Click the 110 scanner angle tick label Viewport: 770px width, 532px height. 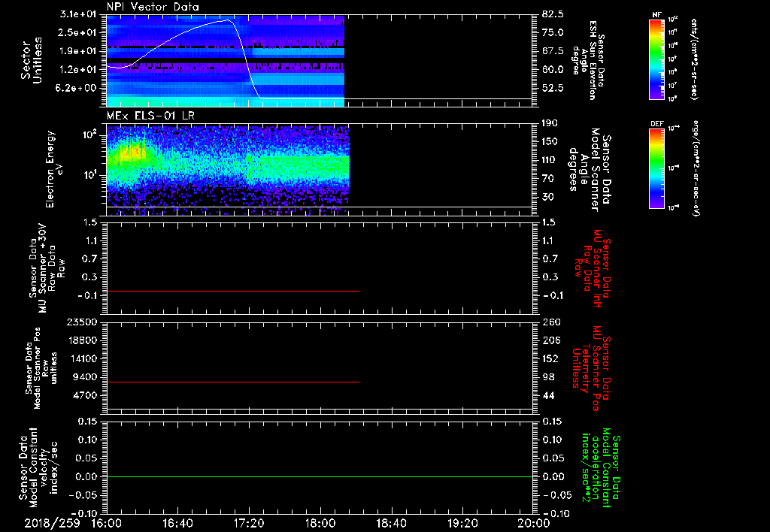(550, 160)
